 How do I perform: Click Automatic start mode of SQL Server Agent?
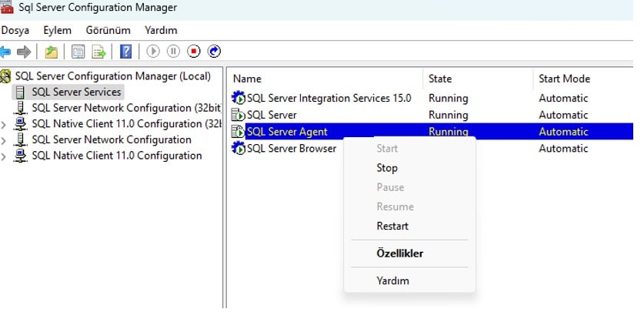(563, 132)
